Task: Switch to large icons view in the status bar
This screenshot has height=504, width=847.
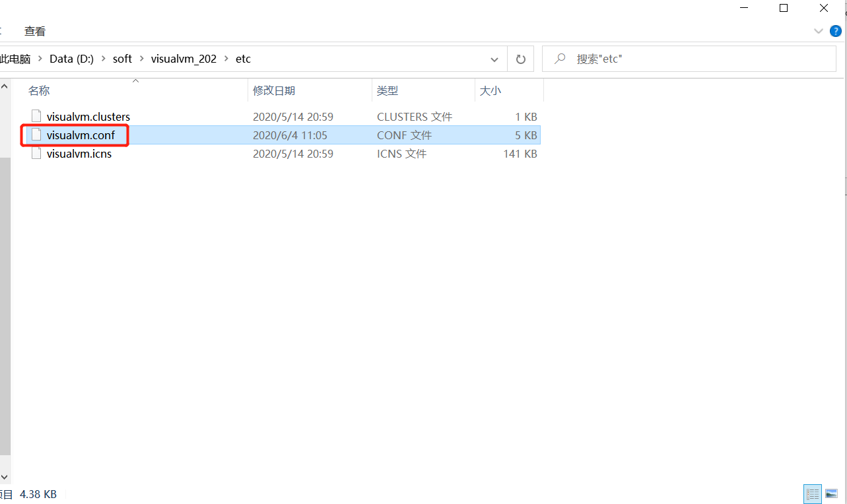Action: pos(831,493)
